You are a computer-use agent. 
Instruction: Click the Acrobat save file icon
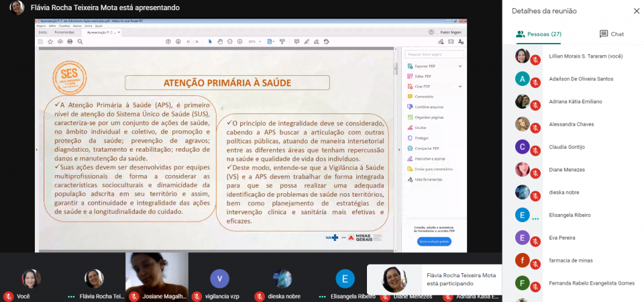coord(40,42)
